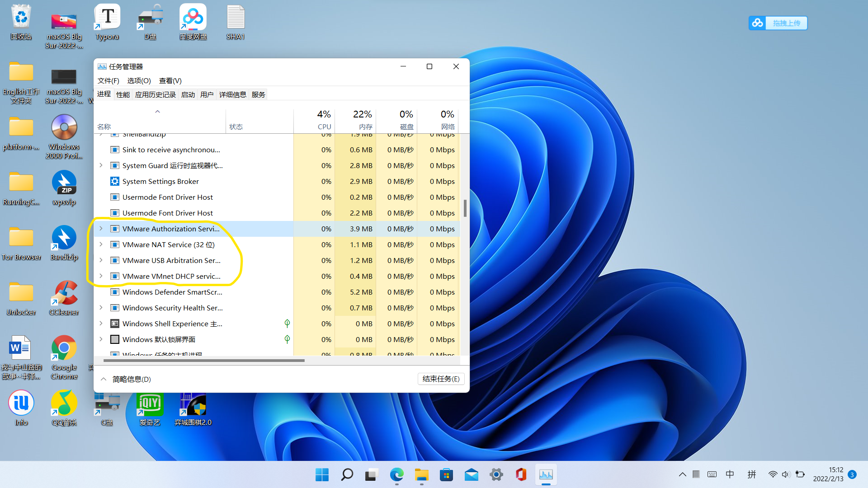Expand the VMware NAT Service process
This screenshot has width=868, height=488.
pyautogui.click(x=101, y=244)
